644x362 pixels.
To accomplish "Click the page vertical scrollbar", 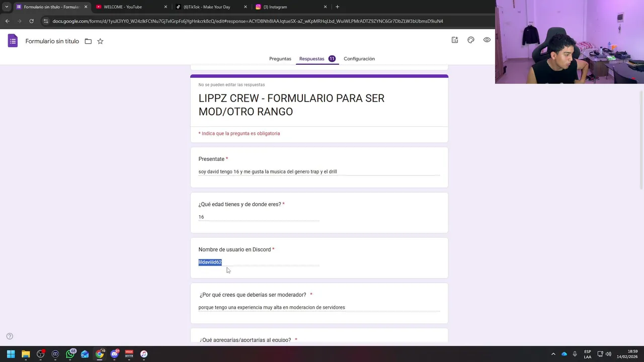I will pos(641,141).
